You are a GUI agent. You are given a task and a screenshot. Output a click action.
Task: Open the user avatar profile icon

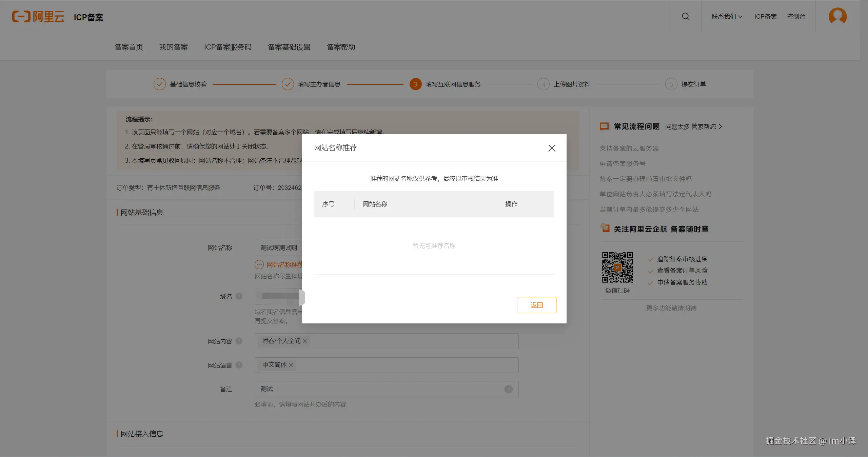tap(837, 16)
